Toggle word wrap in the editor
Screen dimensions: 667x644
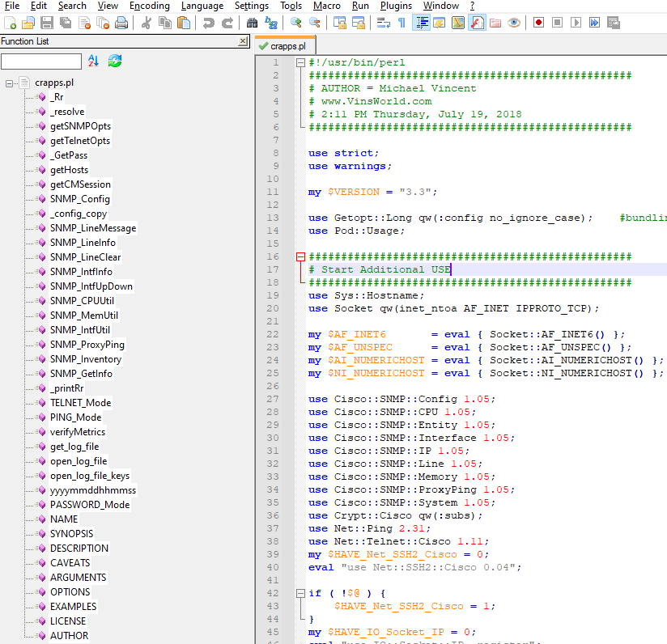383,23
